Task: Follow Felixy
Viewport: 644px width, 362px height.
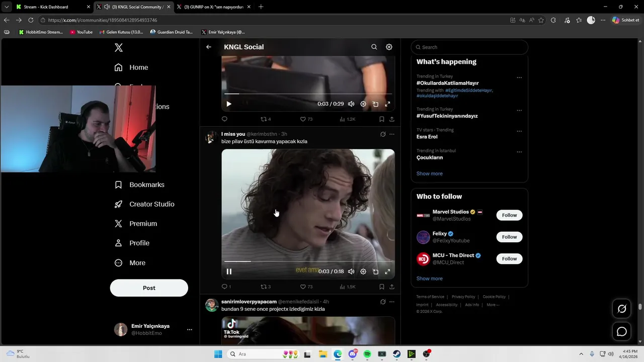Action: pos(509,237)
